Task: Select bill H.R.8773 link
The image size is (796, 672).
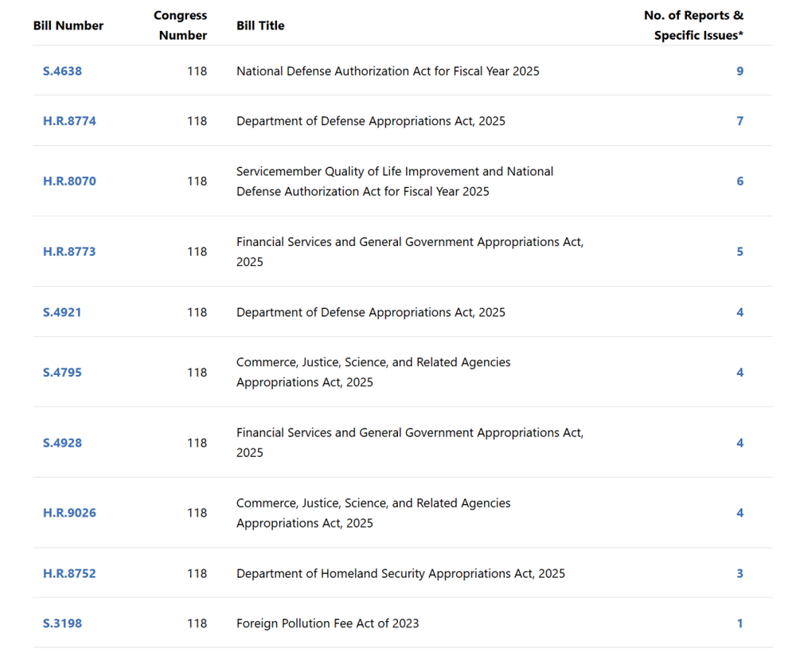Action: point(69,252)
